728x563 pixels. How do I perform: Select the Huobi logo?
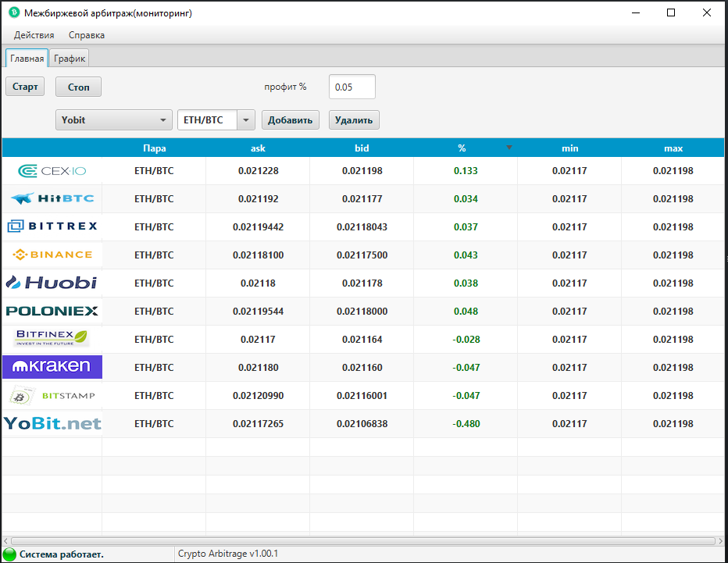tap(52, 283)
